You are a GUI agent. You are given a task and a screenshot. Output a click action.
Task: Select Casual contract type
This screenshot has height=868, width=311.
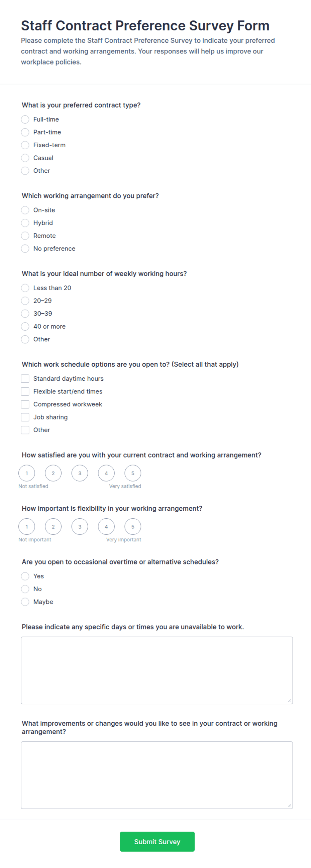25,158
